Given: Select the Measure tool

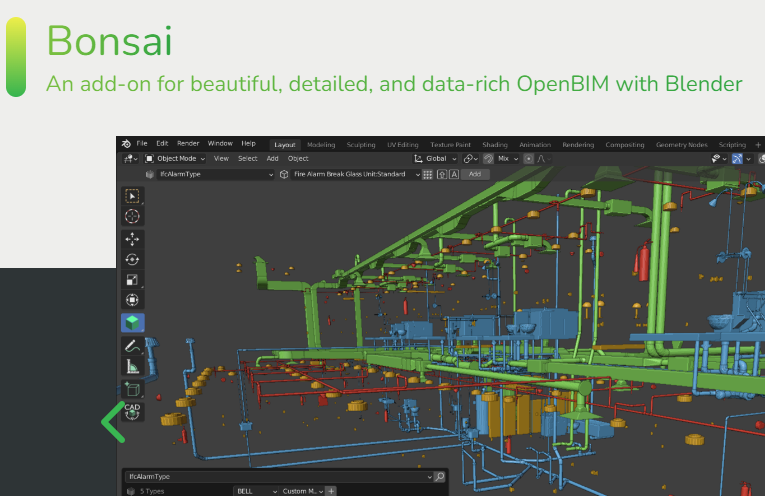Looking at the screenshot, I should (x=132, y=366).
